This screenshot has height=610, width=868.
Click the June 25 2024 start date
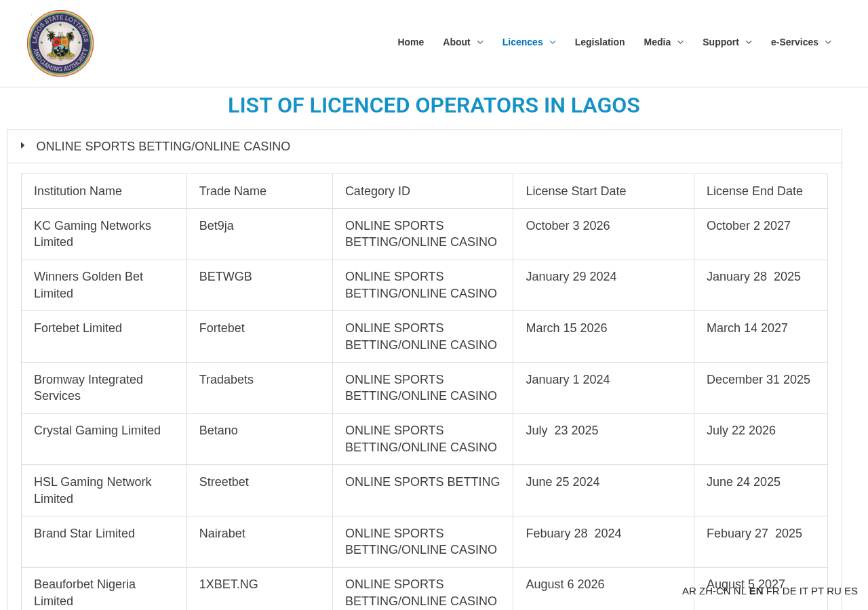[x=604, y=491]
